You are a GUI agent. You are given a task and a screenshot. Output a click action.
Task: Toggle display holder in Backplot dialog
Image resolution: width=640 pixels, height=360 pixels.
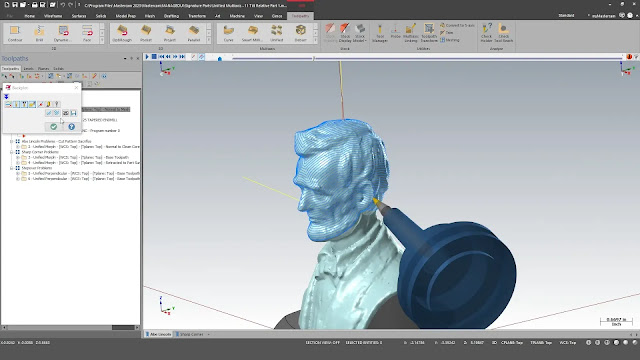[x=24, y=104]
